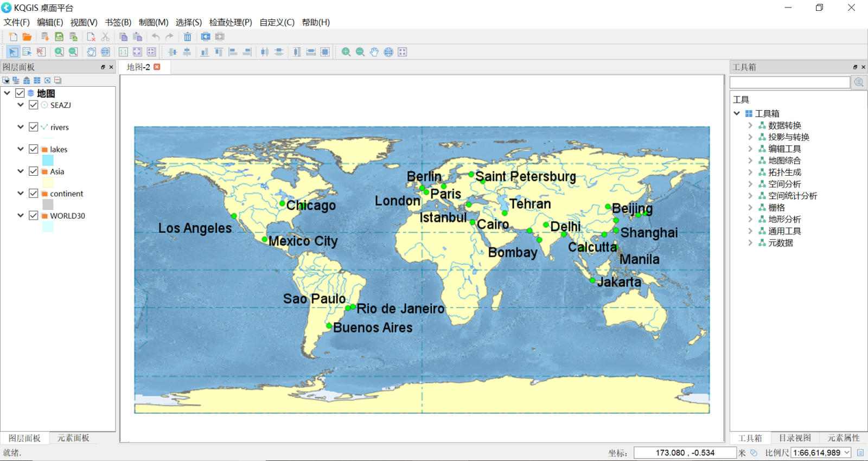
Task: Close the 图层面板 panel
Action: 111,67
